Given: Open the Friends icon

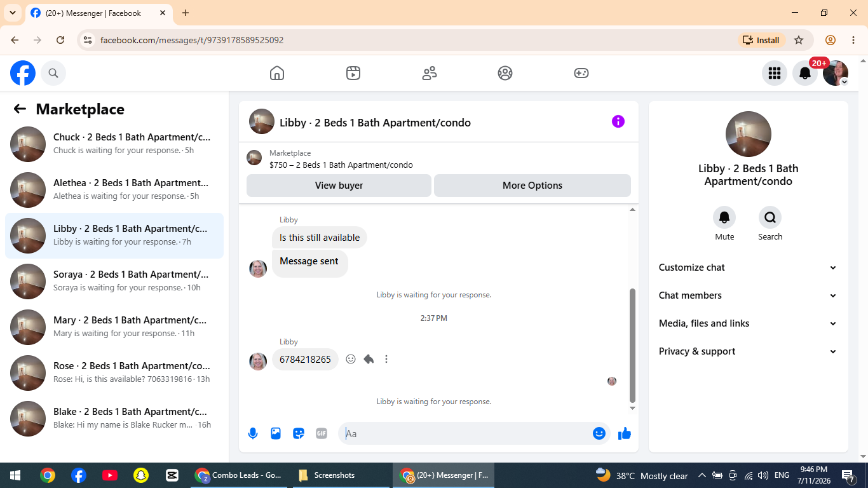Looking at the screenshot, I should (x=430, y=73).
